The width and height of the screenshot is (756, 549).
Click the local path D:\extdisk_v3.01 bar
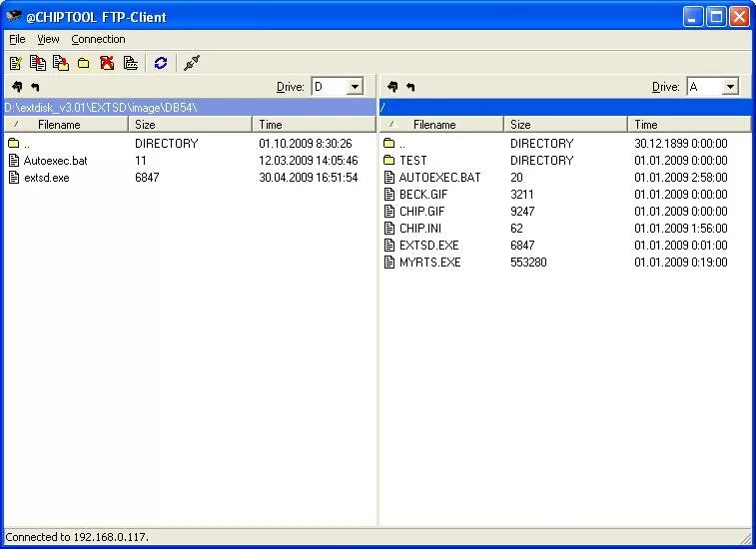(190, 107)
